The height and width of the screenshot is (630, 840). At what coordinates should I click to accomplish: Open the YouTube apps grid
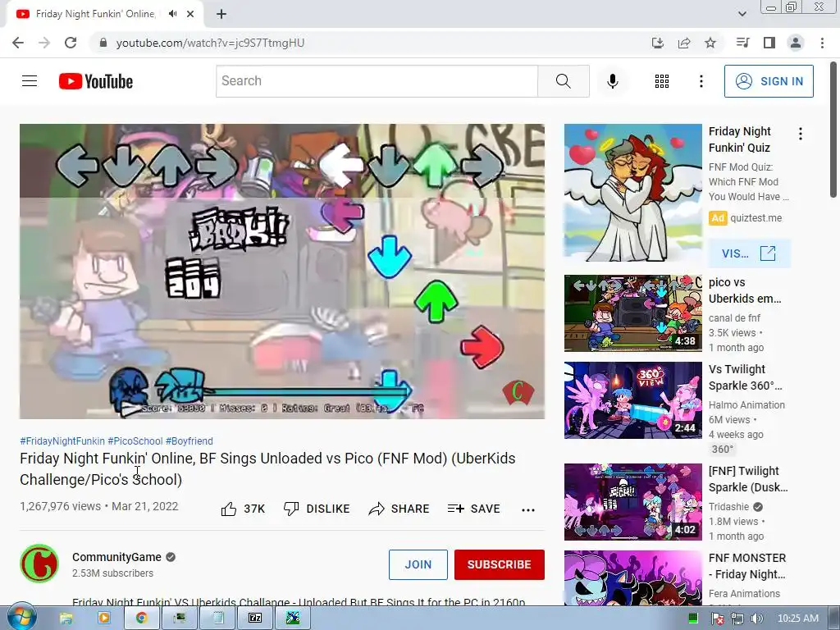pos(662,81)
